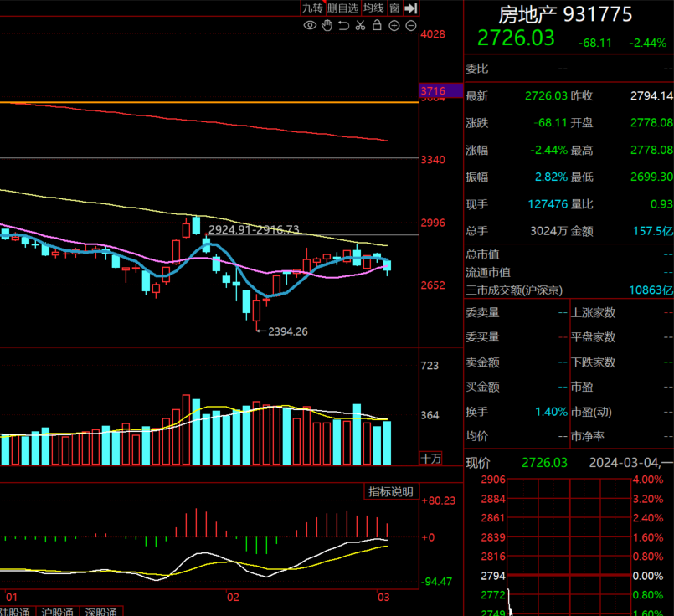The width and height of the screenshot is (674, 616).
Task: Click the purple 3716 price marker
Action: click(441, 91)
